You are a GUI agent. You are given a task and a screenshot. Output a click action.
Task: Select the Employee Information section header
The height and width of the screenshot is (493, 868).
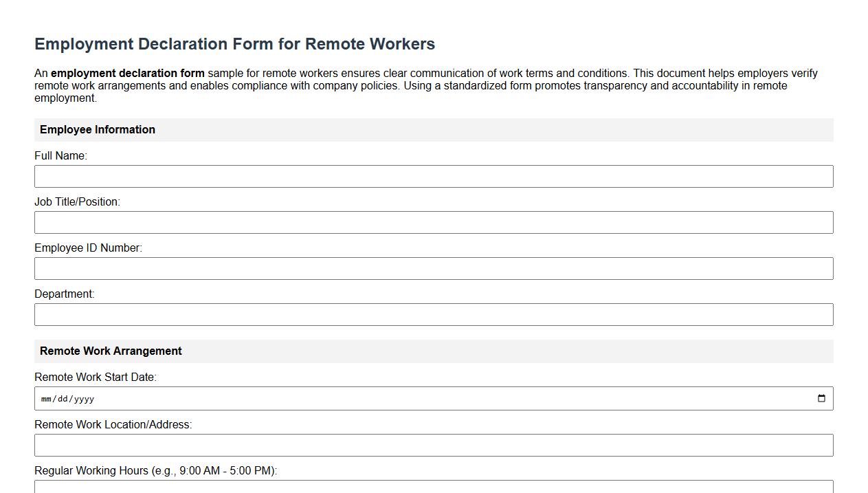(x=98, y=129)
